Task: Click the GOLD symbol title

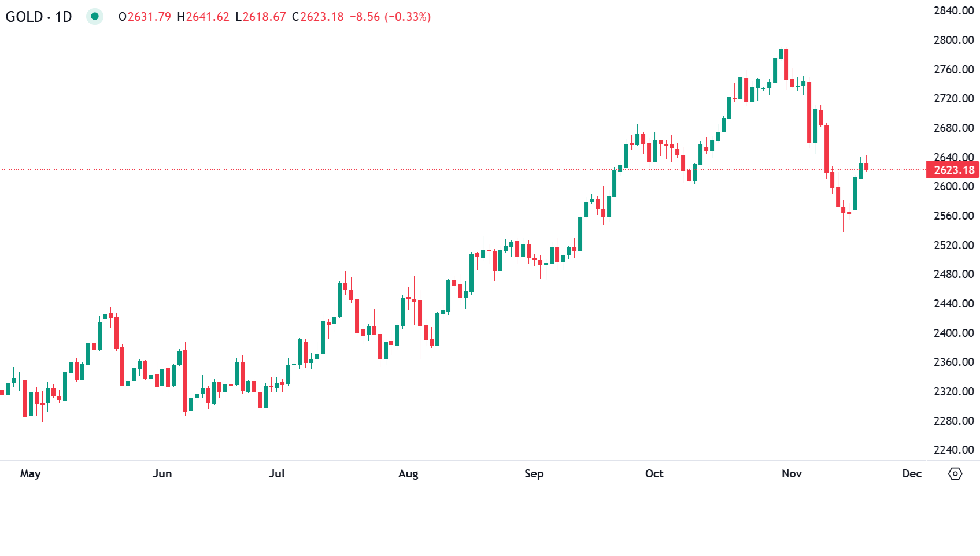Action: [x=24, y=17]
